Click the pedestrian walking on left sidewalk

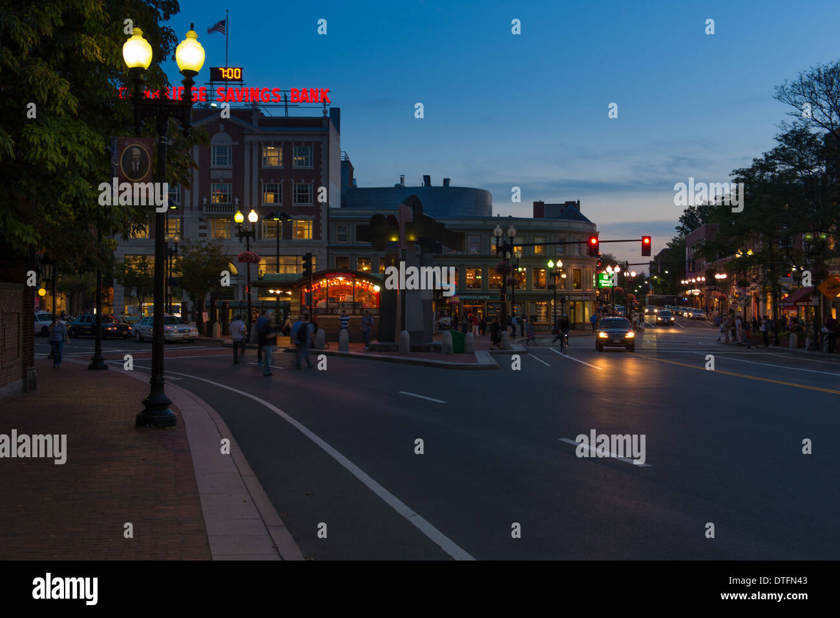[57, 342]
